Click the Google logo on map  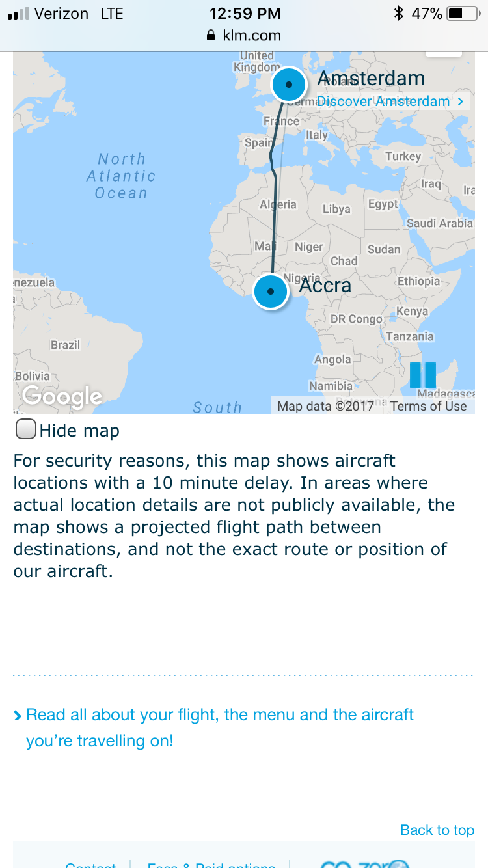tap(62, 396)
